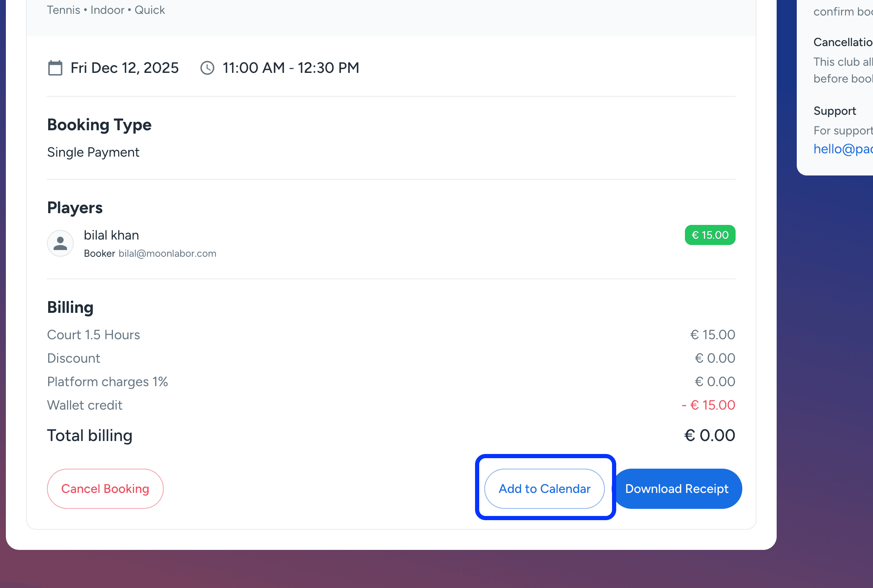Screen dimensions: 873x588
Task: Click the Download Receipt button
Action: pos(677,489)
